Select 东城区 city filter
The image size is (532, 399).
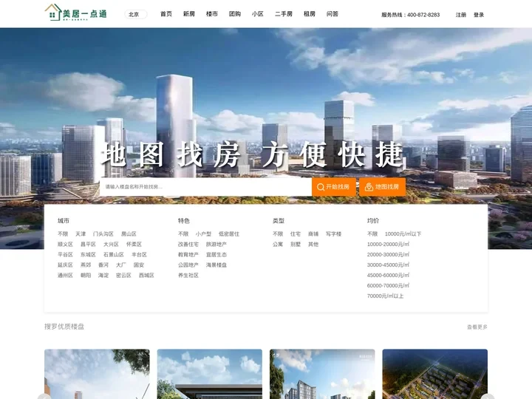(88, 254)
